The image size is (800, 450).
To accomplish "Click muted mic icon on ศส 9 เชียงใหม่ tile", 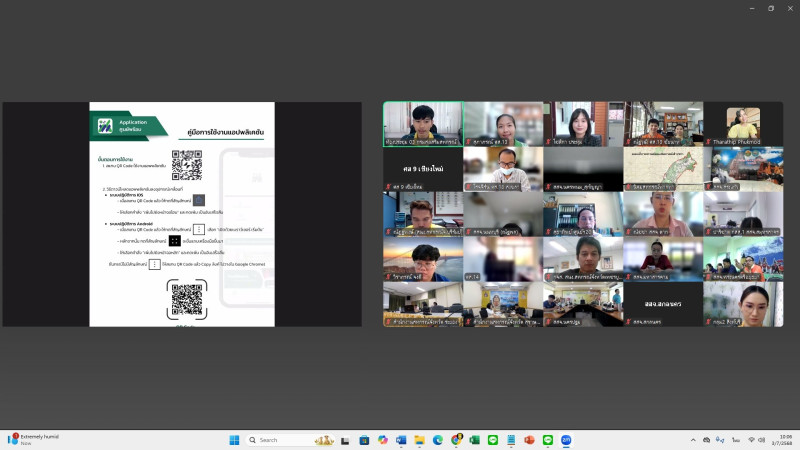I will (388, 187).
